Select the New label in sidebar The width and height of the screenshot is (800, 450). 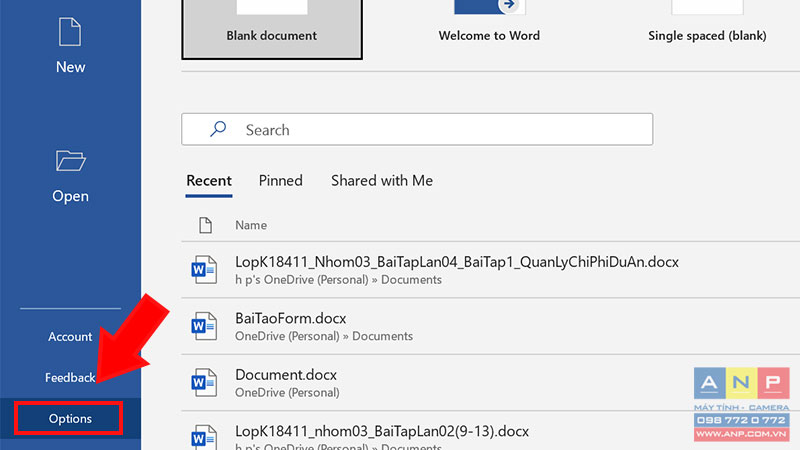click(x=70, y=67)
